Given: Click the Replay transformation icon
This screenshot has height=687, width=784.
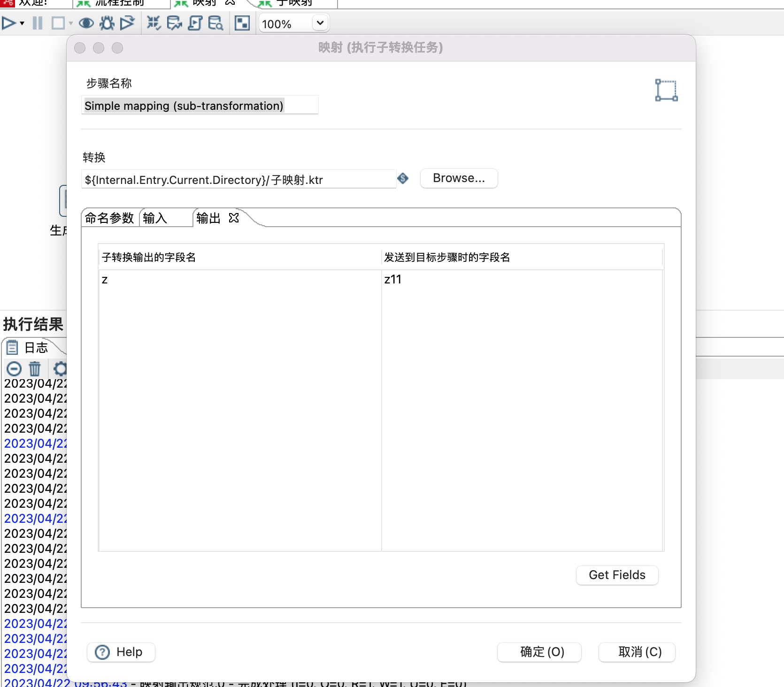Looking at the screenshot, I should pyautogui.click(x=127, y=23).
